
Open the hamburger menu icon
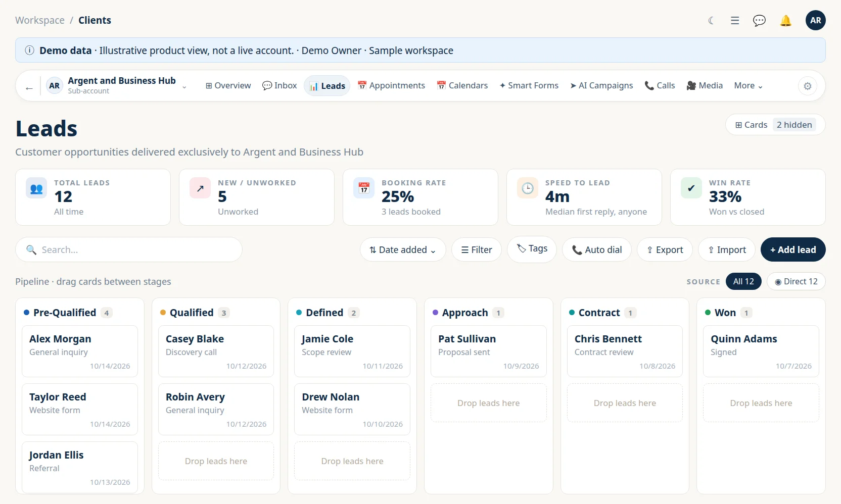[x=735, y=21]
